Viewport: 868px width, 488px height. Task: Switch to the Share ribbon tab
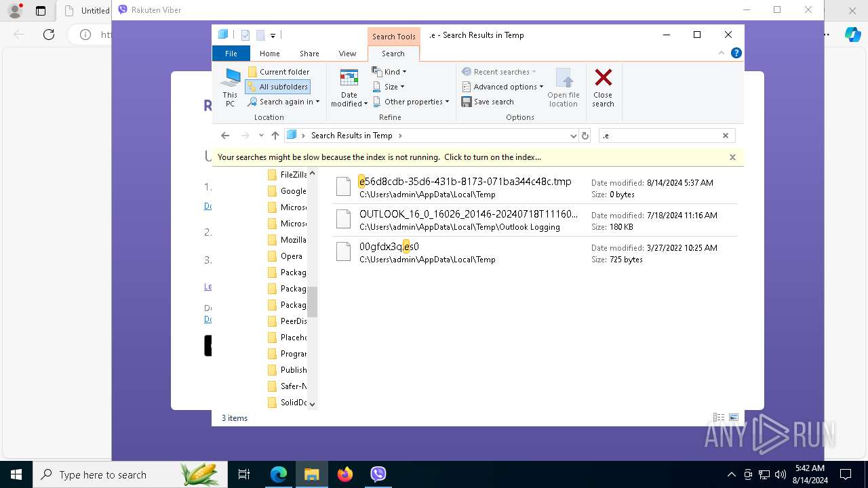[x=309, y=54]
